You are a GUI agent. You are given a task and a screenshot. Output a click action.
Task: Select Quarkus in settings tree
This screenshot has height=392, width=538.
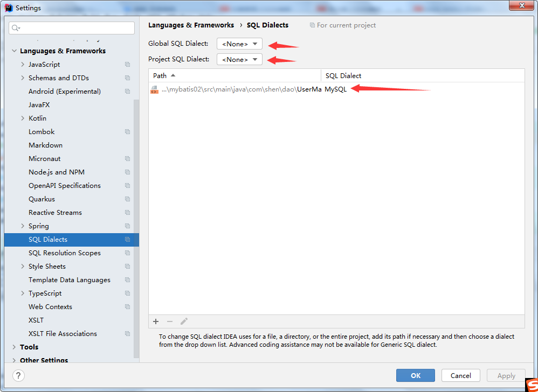tap(42, 199)
